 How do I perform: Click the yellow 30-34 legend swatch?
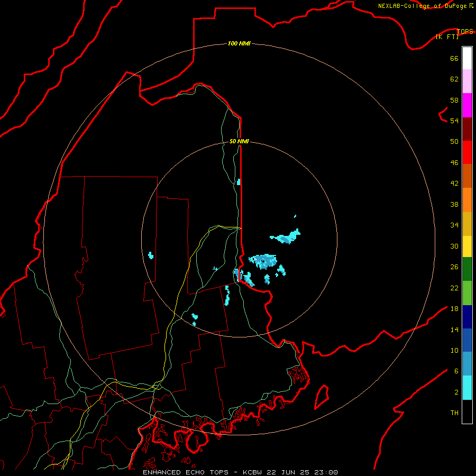click(467, 246)
